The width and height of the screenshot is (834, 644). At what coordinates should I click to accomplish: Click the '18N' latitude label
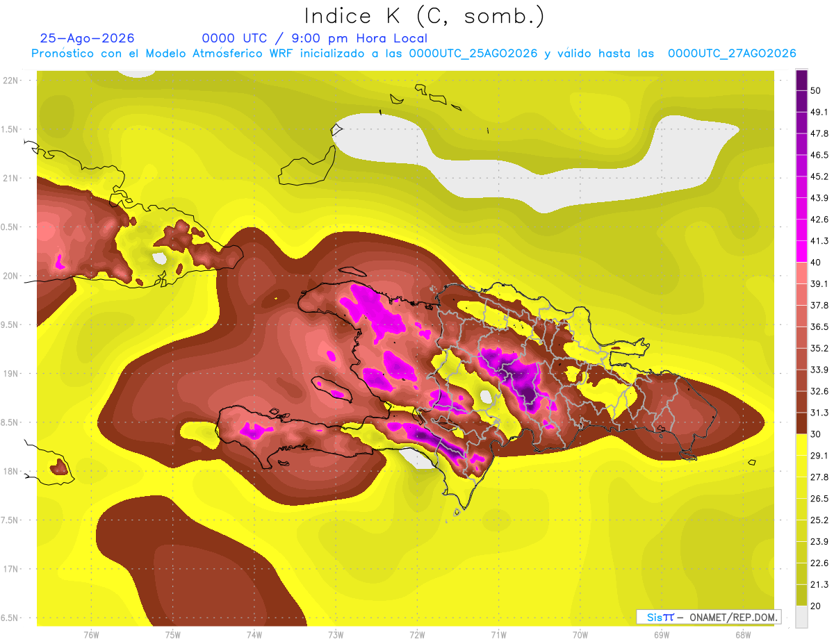10,471
